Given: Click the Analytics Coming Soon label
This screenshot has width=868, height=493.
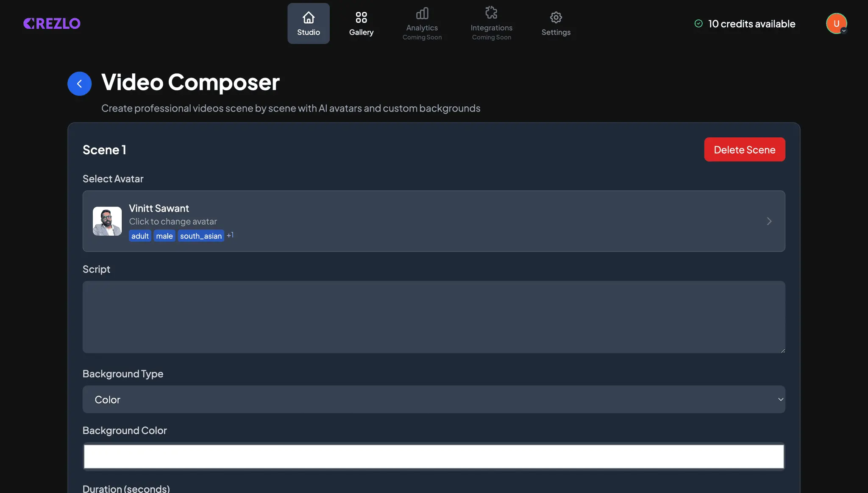Looking at the screenshot, I should 422,37.
